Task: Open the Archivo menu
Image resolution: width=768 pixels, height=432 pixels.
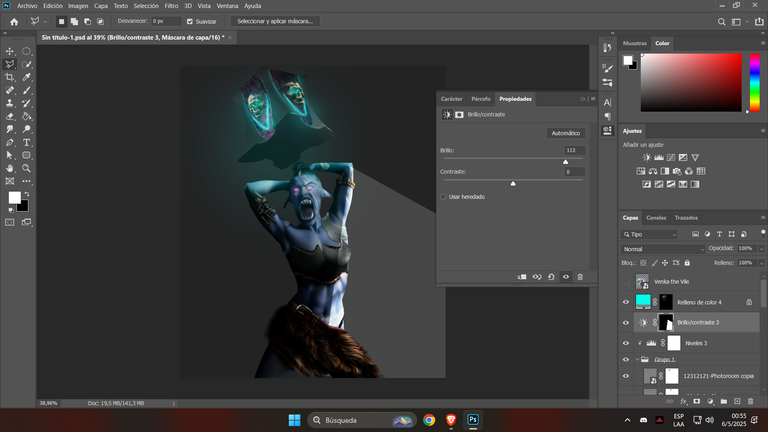Action: click(27, 6)
